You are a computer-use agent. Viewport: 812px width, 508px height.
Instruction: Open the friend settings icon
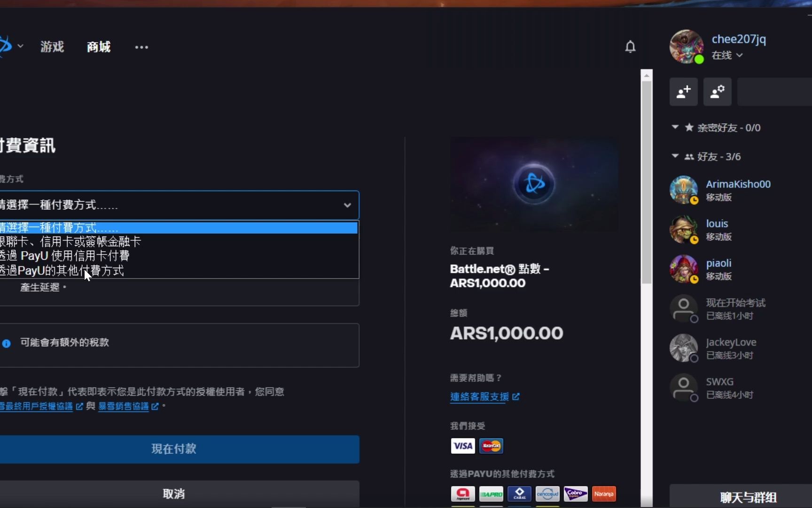[717, 92]
